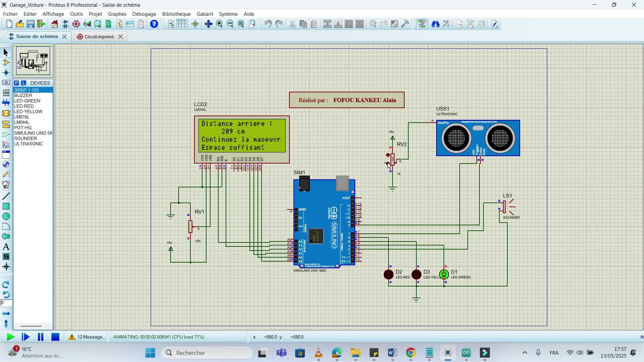Open the Débogage menu
The height and width of the screenshot is (362, 644).
pos(144,14)
